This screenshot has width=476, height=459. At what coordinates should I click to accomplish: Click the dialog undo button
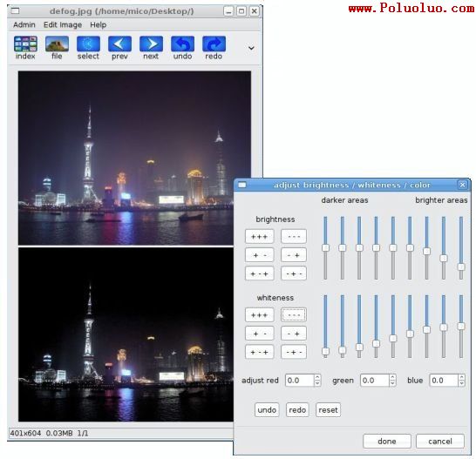coord(267,410)
